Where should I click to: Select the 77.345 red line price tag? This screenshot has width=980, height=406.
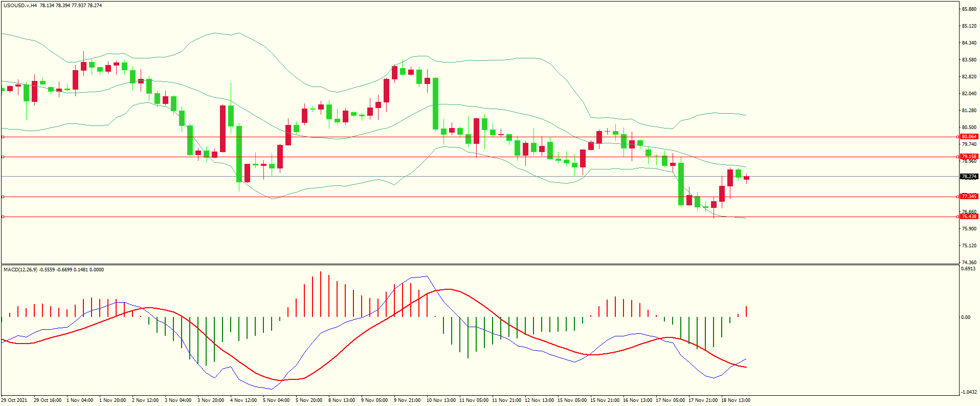pos(969,197)
